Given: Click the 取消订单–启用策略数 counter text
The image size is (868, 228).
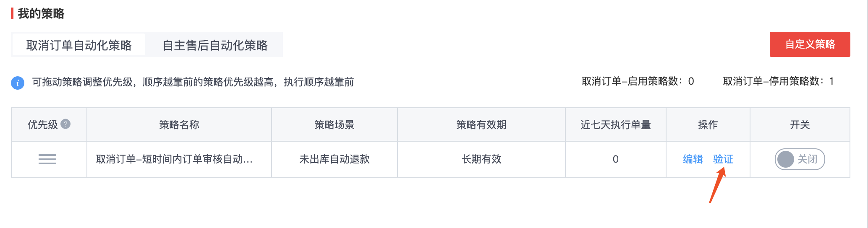Looking at the screenshot, I should pos(638,81).
